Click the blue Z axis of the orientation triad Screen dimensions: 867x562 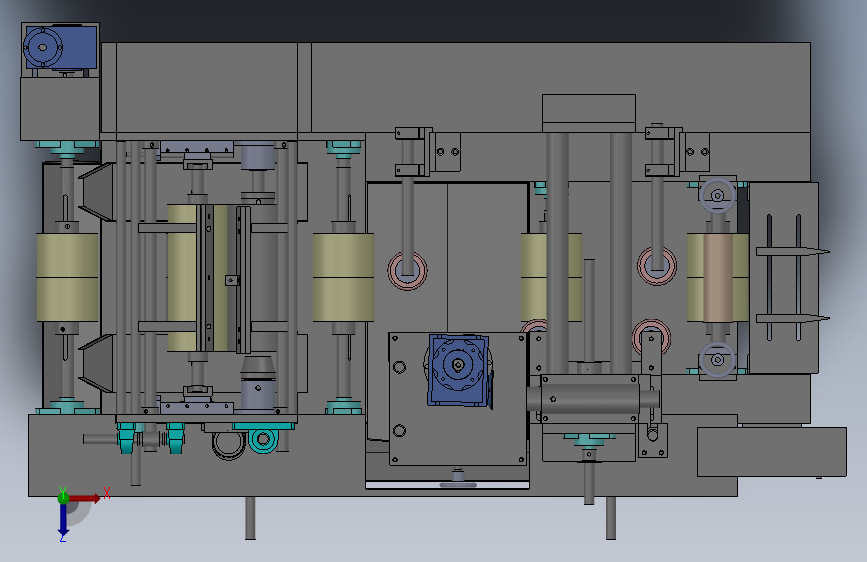[x=63, y=520]
